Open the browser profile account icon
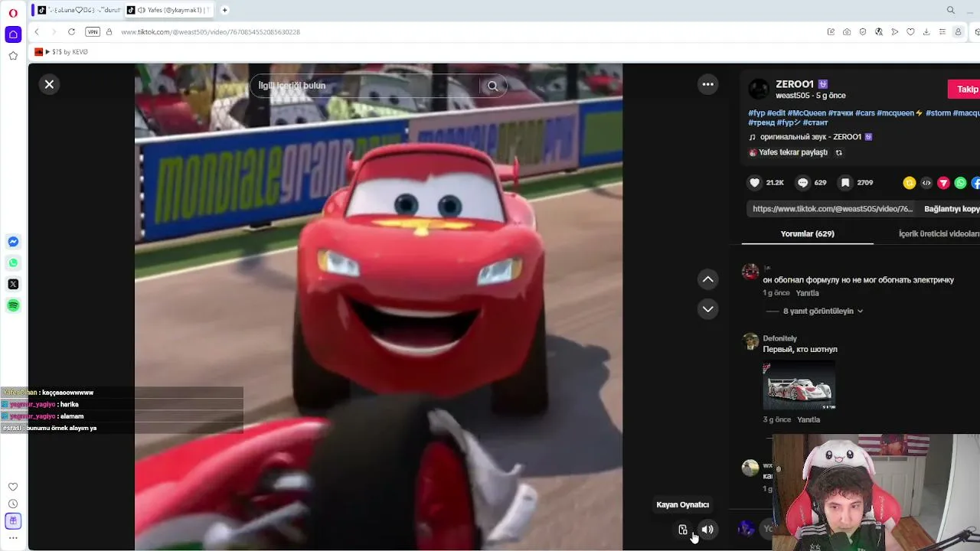Image resolution: width=980 pixels, height=551 pixels. click(958, 32)
